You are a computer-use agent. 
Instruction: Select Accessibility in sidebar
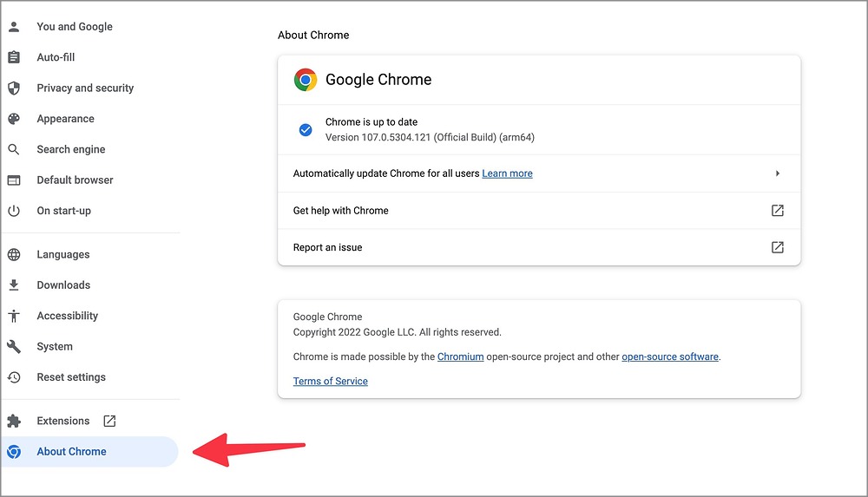pyautogui.click(x=68, y=316)
